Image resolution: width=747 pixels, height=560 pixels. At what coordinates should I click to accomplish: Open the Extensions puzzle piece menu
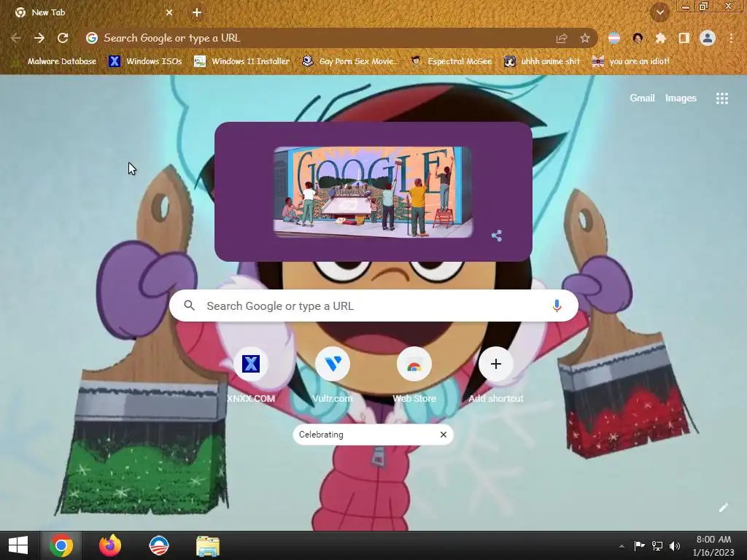(661, 38)
